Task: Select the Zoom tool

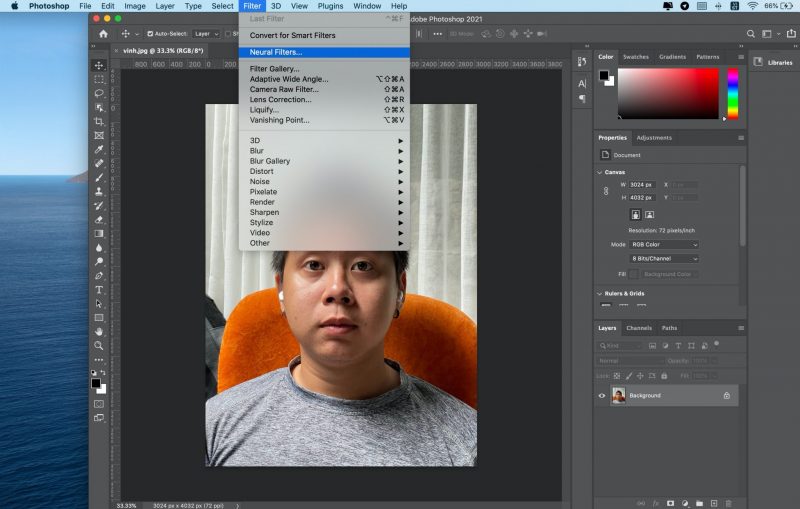Action: (x=99, y=346)
